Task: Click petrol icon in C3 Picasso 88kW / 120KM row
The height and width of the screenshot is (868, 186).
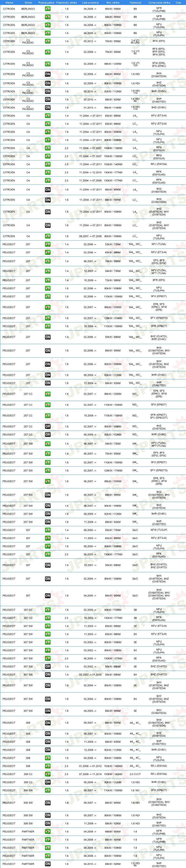Action: (48, 64)
